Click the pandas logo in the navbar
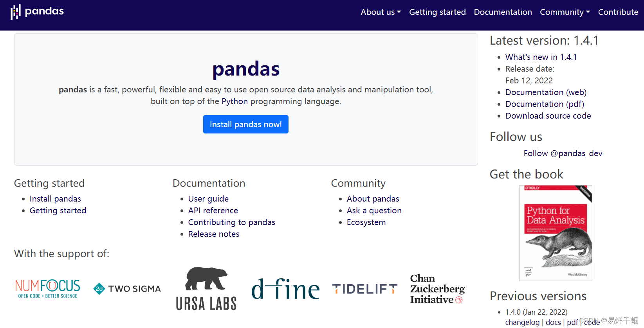Screen dimensions: 644x328 click(x=37, y=12)
